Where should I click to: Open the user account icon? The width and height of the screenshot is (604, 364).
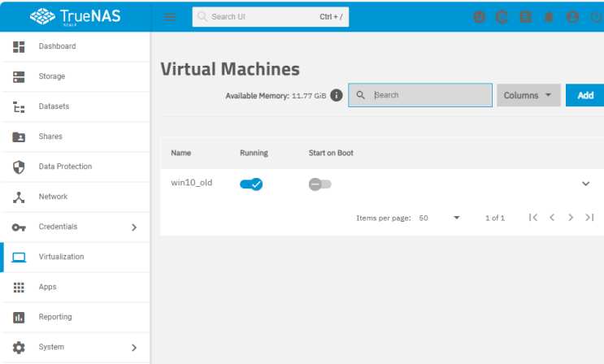[572, 17]
